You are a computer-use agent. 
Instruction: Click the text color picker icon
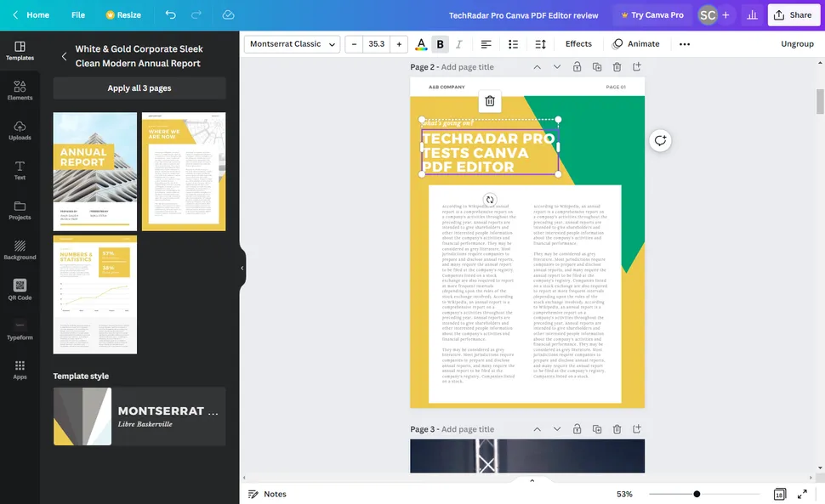420,44
